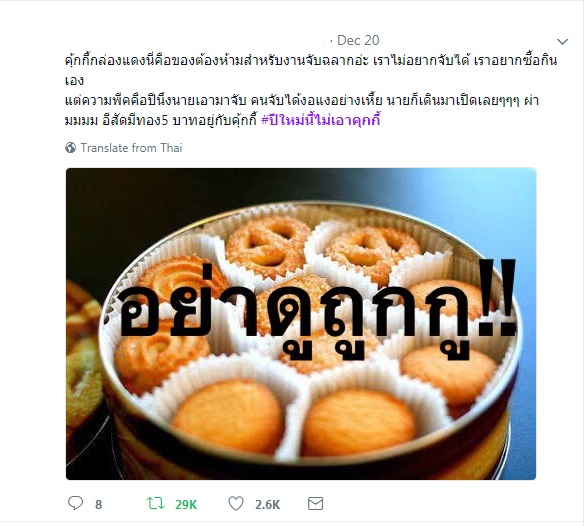Click the tweet line containing only เอง

coord(74,80)
